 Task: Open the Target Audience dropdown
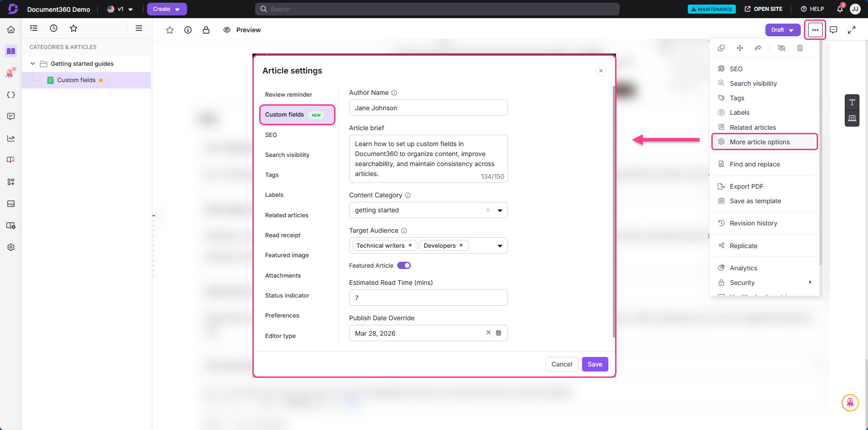(x=499, y=245)
